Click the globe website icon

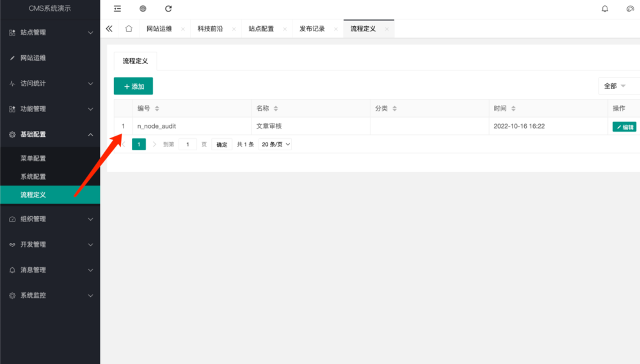143,9
